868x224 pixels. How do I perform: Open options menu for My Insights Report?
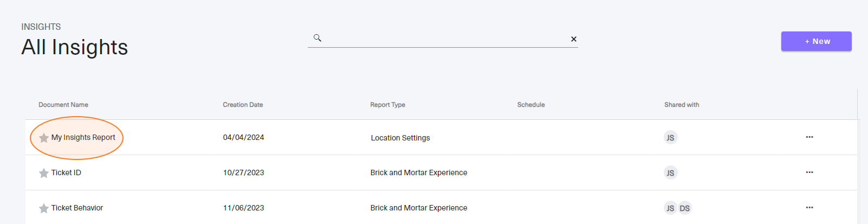(x=809, y=137)
